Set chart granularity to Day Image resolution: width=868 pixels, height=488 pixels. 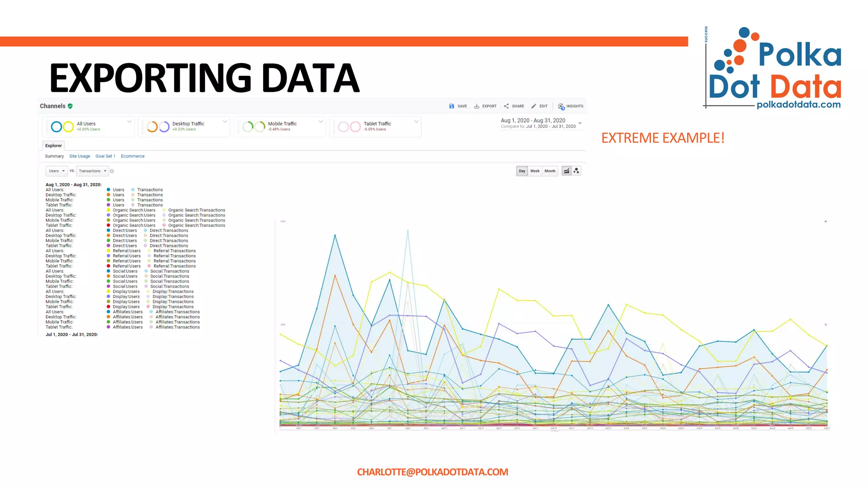pyautogui.click(x=522, y=171)
